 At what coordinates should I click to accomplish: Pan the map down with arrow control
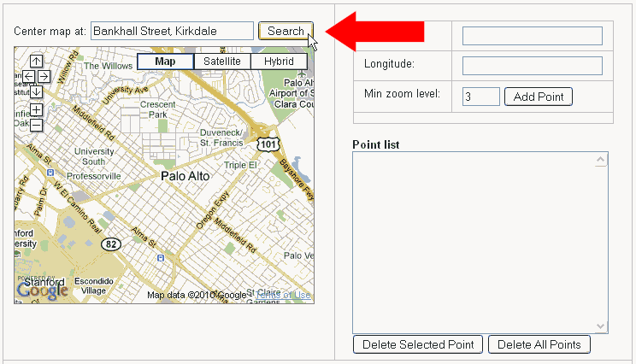(x=36, y=91)
